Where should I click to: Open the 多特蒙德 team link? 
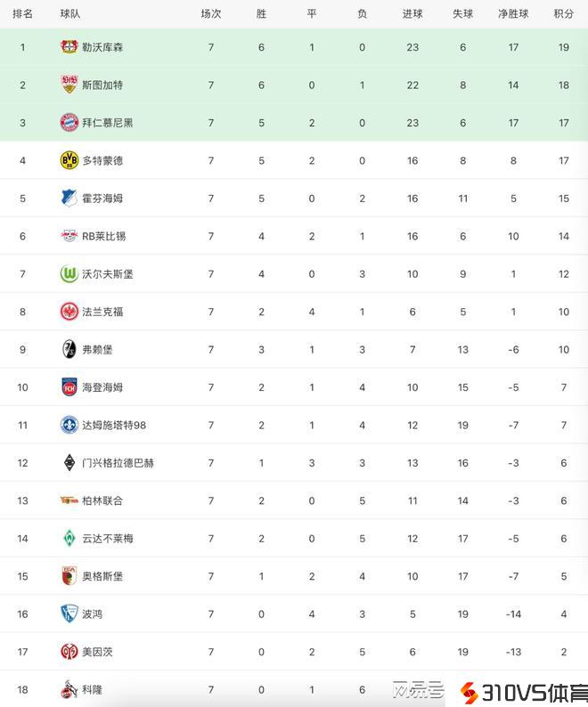tap(102, 160)
